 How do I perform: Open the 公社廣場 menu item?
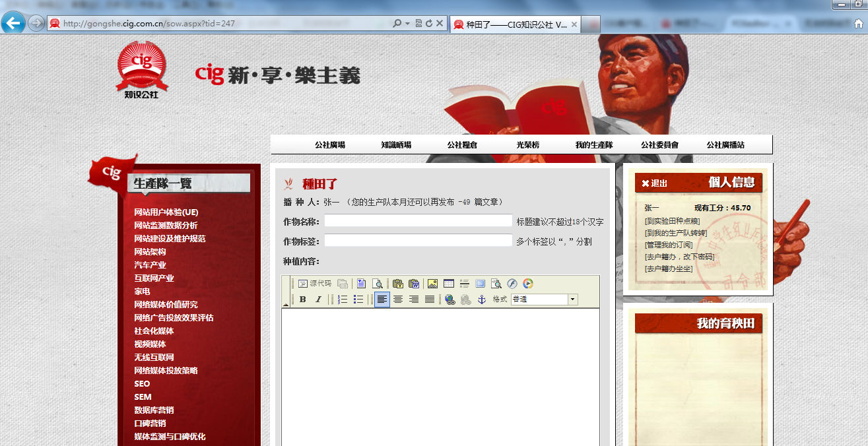click(330, 144)
